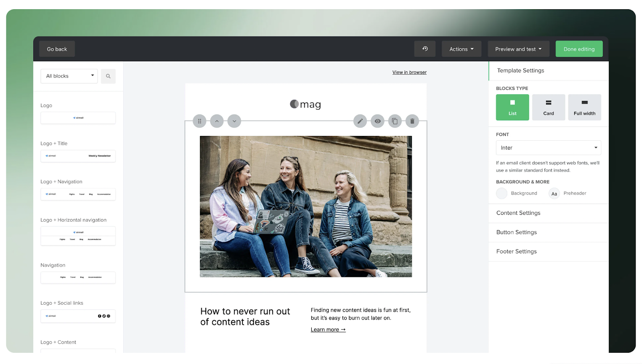Click the drag handle on the image block
This screenshot has height=364, width=642.
tap(199, 121)
